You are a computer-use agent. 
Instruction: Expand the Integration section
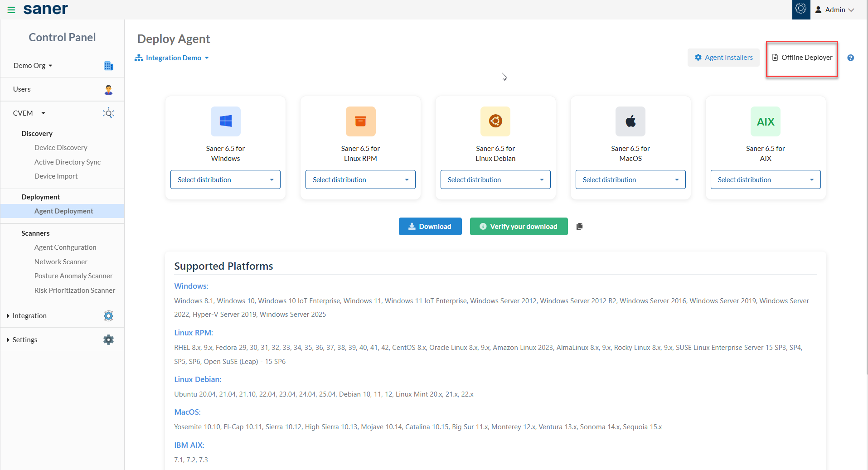coord(27,316)
